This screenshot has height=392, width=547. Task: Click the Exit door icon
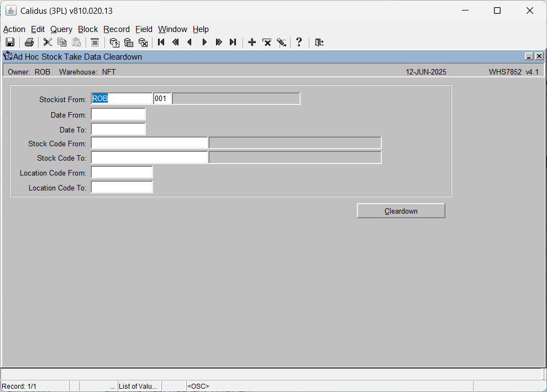319,42
